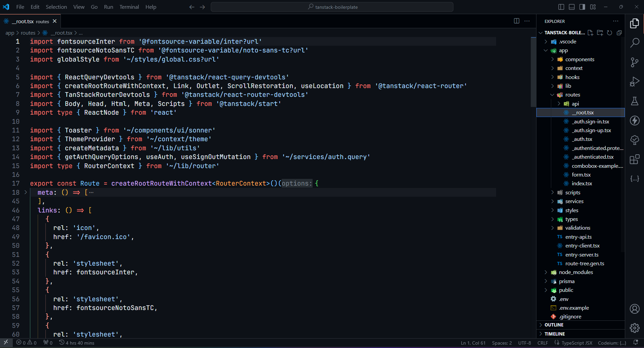The width and height of the screenshot is (644, 348).
Task: Click the Ln 1, Col 61 status item
Action: point(473,343)
